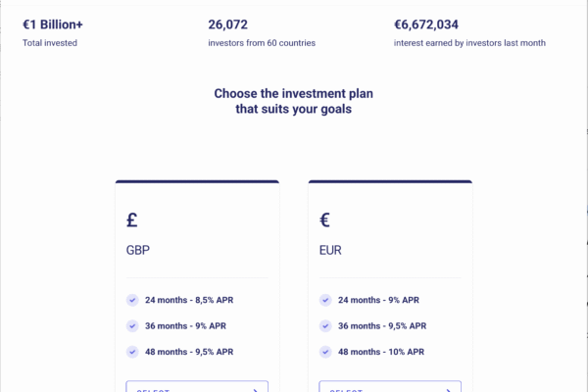
Task: Click '24 months - 8,5% APR' text
Action: 189,300
